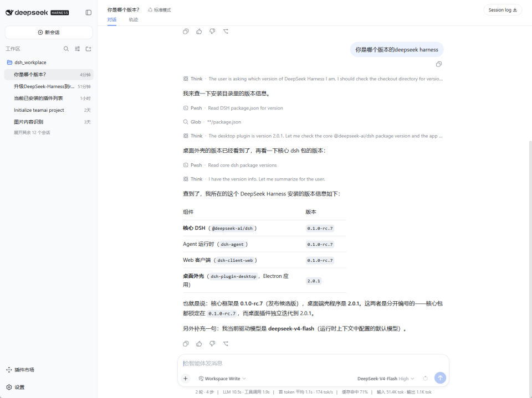Click the plus attachment button
Screen dimensions: 532x398
(x=186, y=378)
